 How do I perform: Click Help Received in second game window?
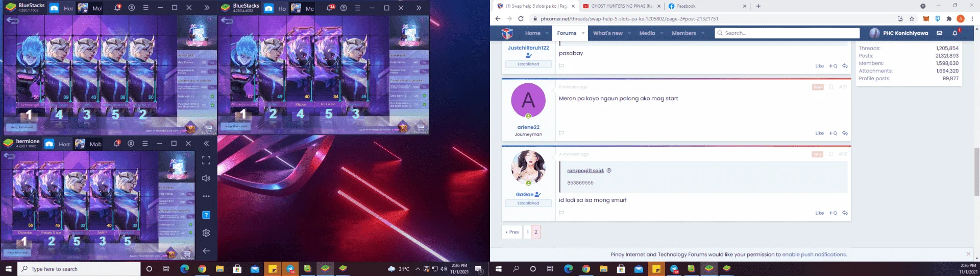click(x=236, y=126)
